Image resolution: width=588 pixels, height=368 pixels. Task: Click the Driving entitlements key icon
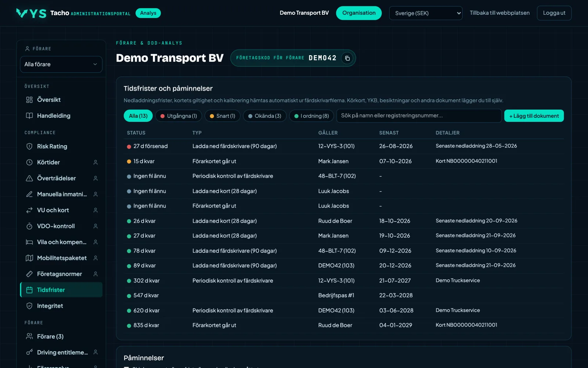coord(29,352)
